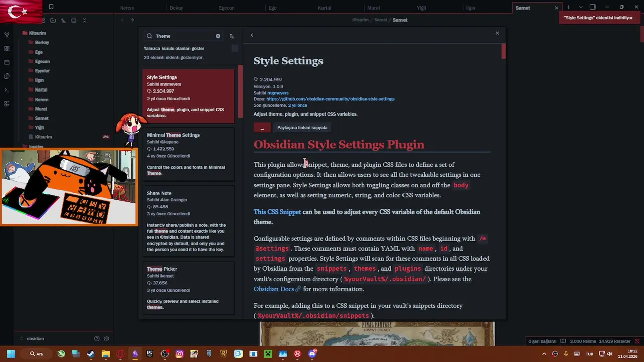Screen dimensions: 644x362
Task: Click plugin list sort icon beside search
Action: 232,36
